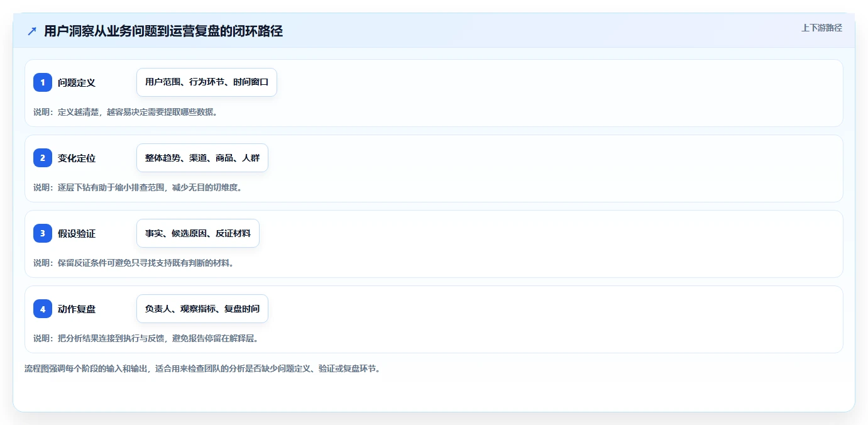Viewport: 868px width, 425px height.
Task: Click the 变化定位 step title
Action: click(77, 158)
